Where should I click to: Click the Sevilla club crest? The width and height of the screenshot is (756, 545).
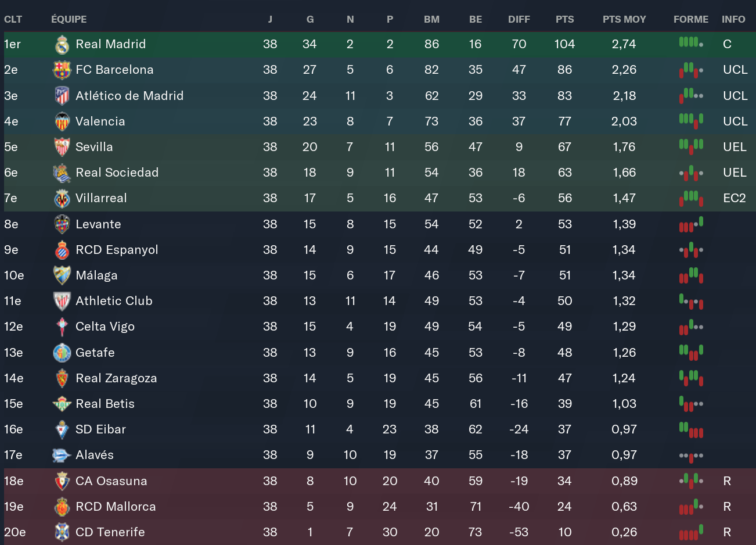click(x=62, y=147)
